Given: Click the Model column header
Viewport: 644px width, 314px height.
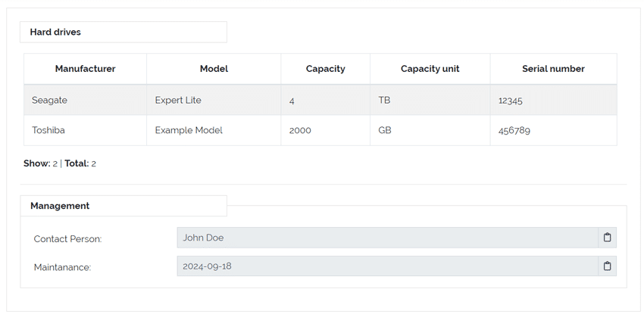Looking at the screenshot, I should [214, 69].
